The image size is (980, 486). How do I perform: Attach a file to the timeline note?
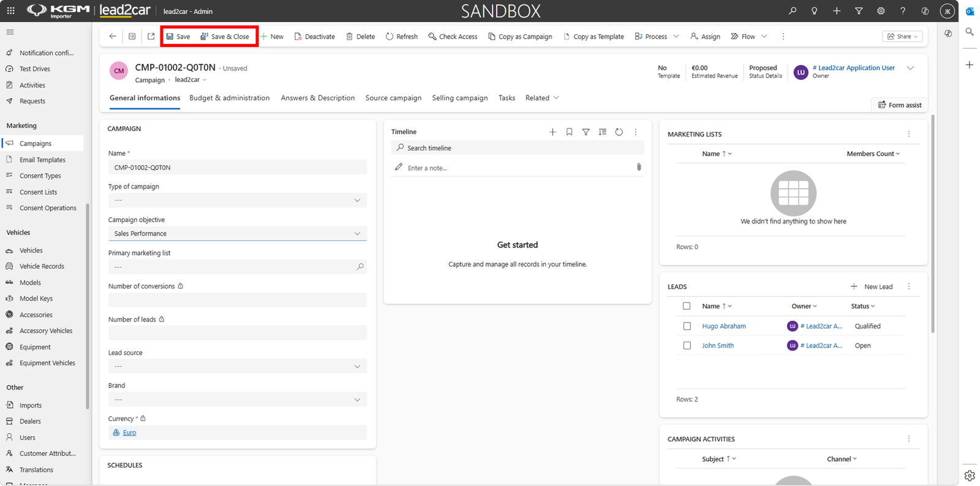[639, 167]
